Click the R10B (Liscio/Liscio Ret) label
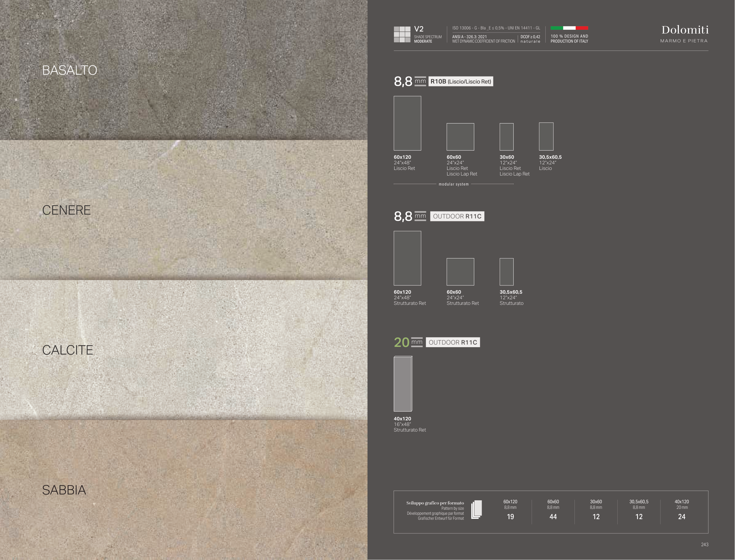 click(x=460, y=81)
